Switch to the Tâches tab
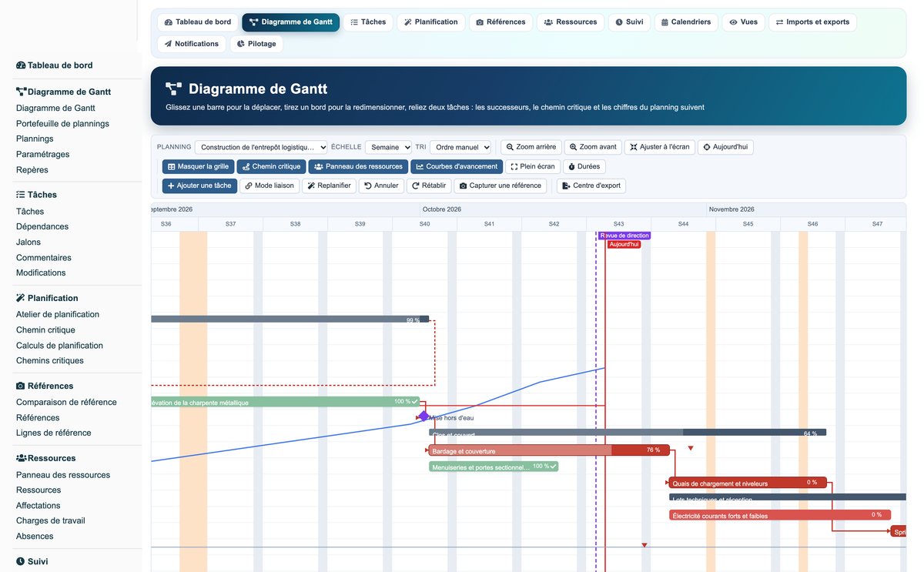This screenshot has height=572, width=924. coord(368,22)
